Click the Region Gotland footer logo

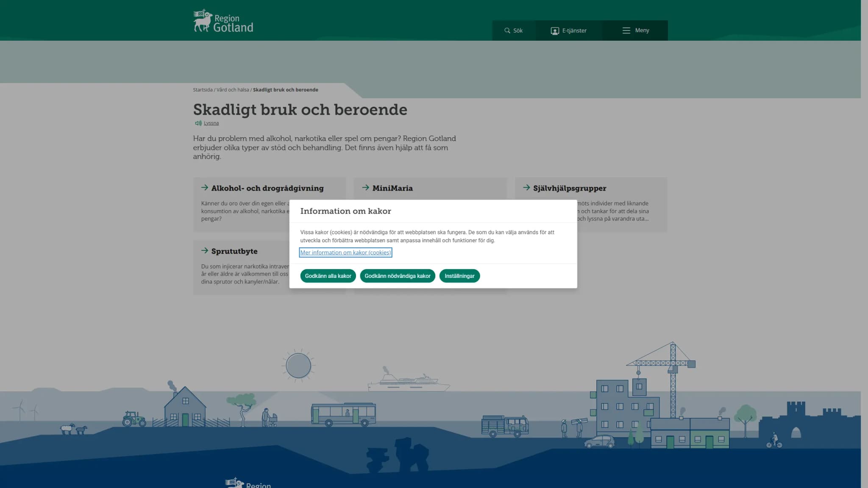248,483
